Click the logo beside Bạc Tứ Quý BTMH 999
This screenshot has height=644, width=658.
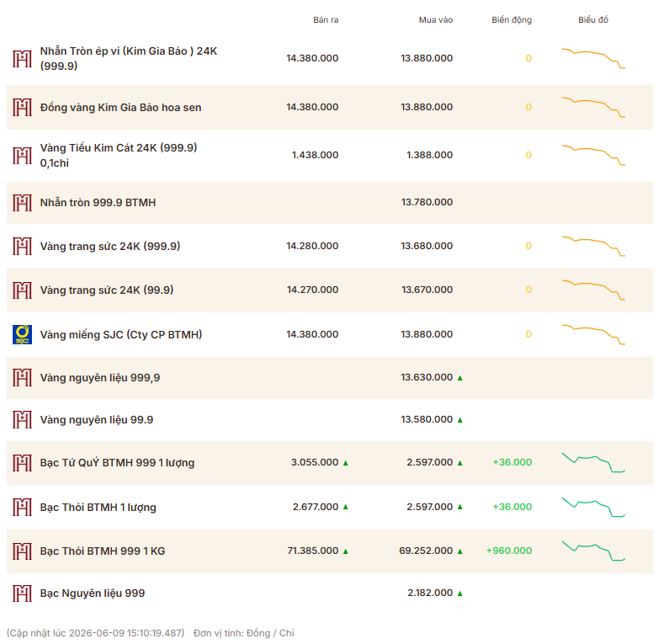[x=22, y=463]
